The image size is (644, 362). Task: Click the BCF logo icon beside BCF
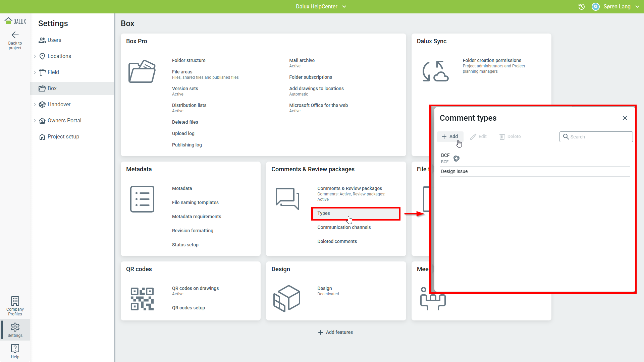[457, 159]
